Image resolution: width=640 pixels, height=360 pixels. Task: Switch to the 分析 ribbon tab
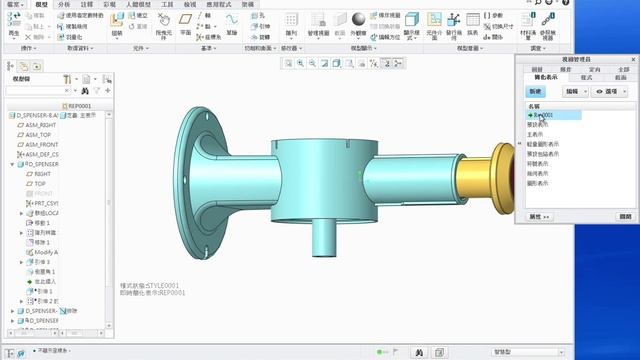[x=64, y=4]
